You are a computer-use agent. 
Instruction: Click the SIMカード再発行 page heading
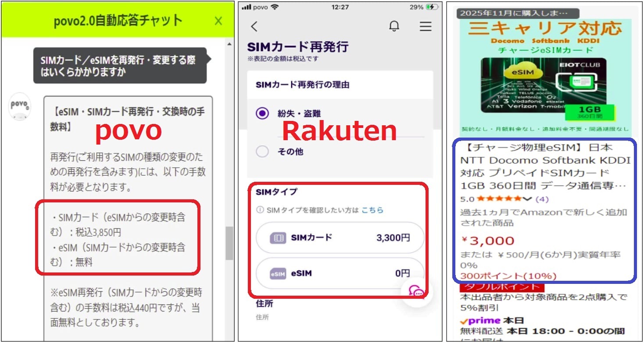(298, 46)
